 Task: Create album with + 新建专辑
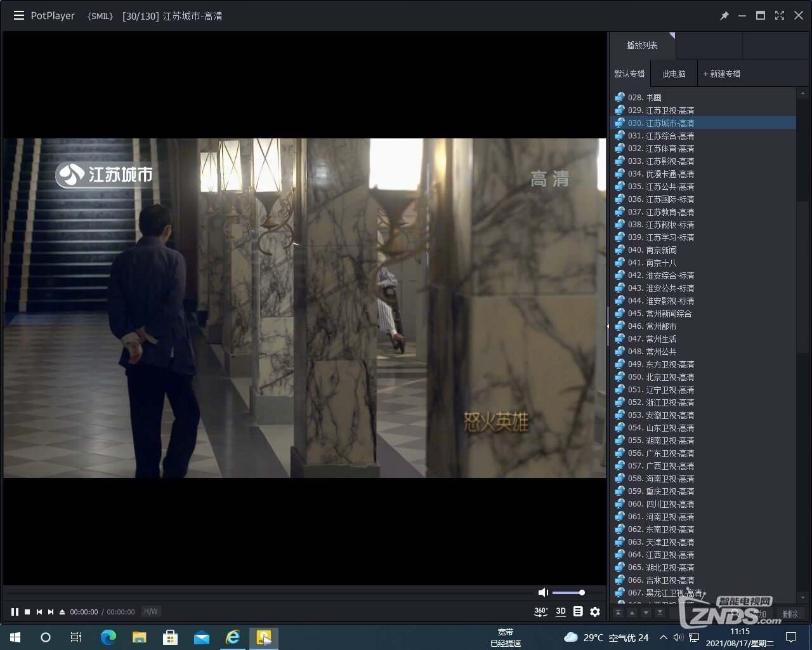click(722, 74)
